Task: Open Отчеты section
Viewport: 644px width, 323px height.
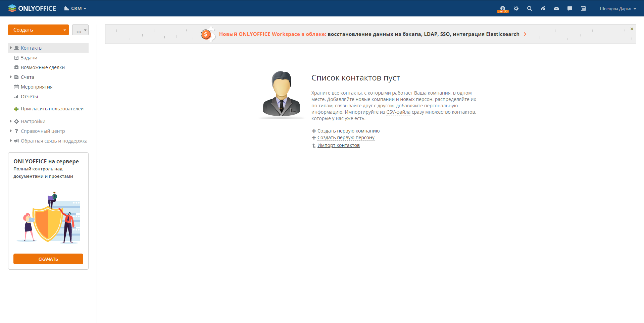Action: (29, 97)
